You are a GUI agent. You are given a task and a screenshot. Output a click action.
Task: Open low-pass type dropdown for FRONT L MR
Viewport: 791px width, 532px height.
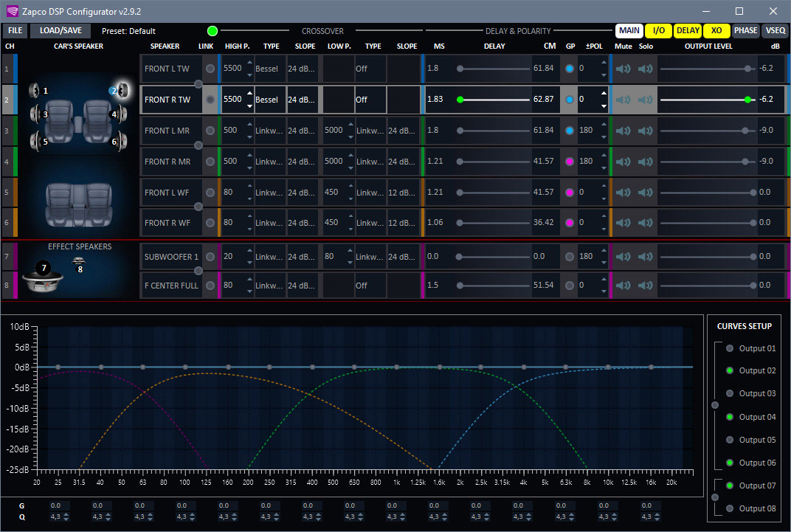[370, 131]
